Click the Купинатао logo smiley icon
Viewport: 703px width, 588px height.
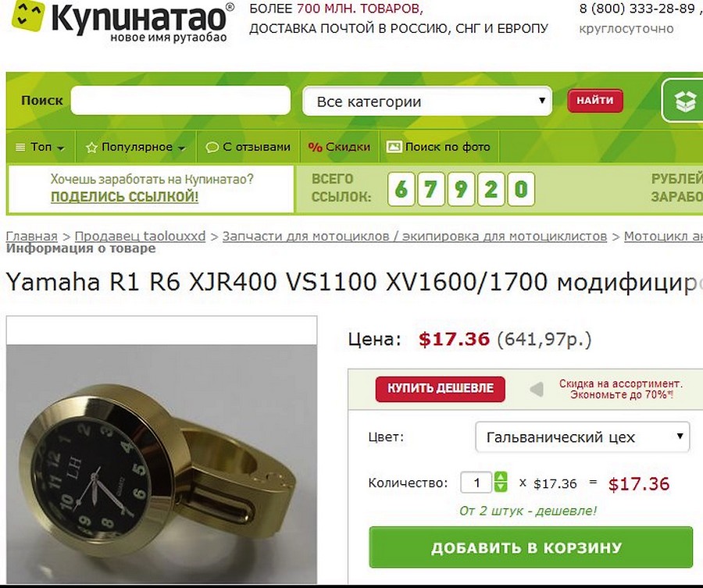pyautogui.click(x=28, y=16)
